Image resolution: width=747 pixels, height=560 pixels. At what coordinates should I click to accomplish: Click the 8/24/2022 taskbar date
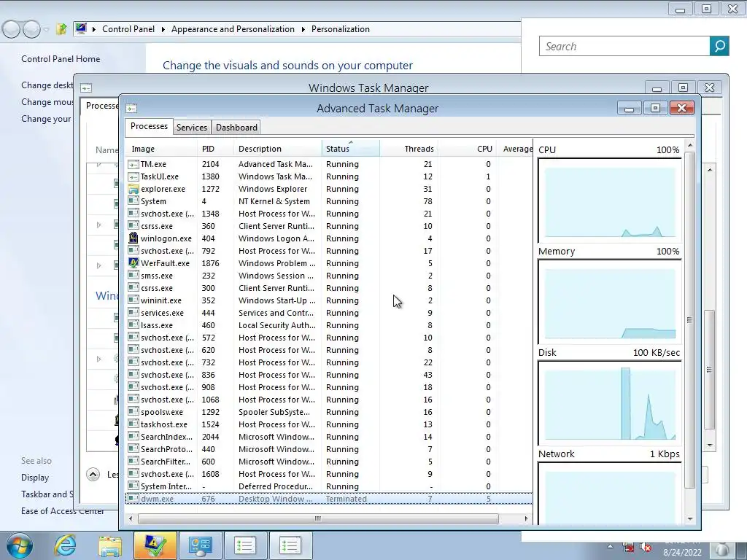(x=682, y=553)
